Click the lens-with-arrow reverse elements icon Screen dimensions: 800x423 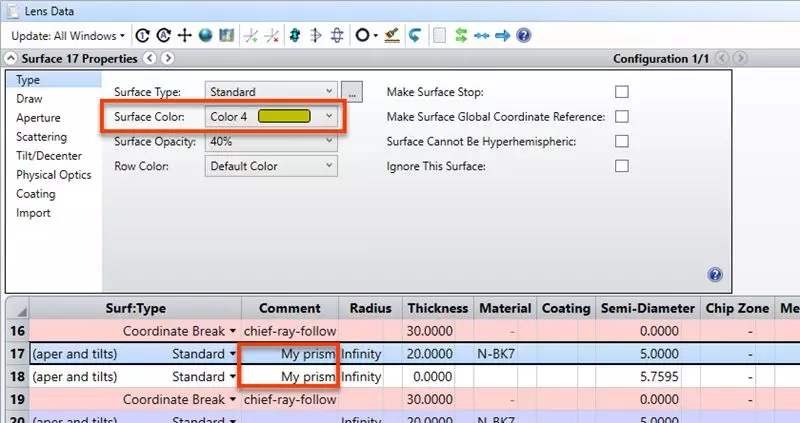point(316,35)
